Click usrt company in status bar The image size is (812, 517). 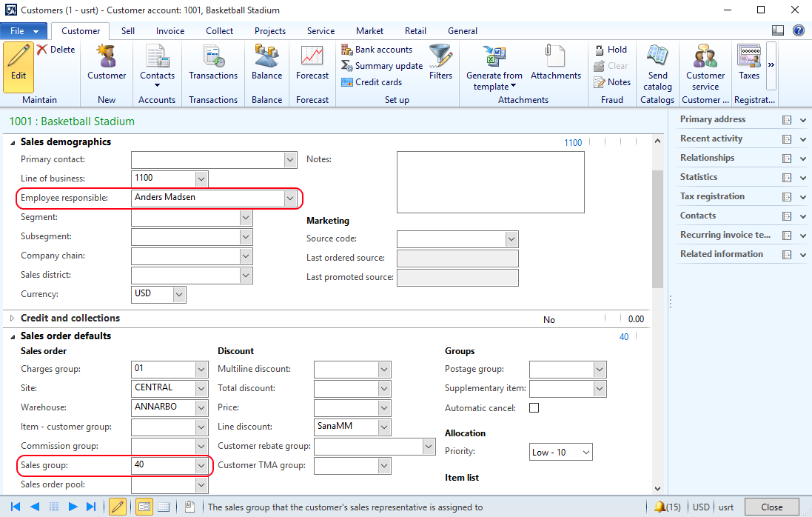(726, 507)
